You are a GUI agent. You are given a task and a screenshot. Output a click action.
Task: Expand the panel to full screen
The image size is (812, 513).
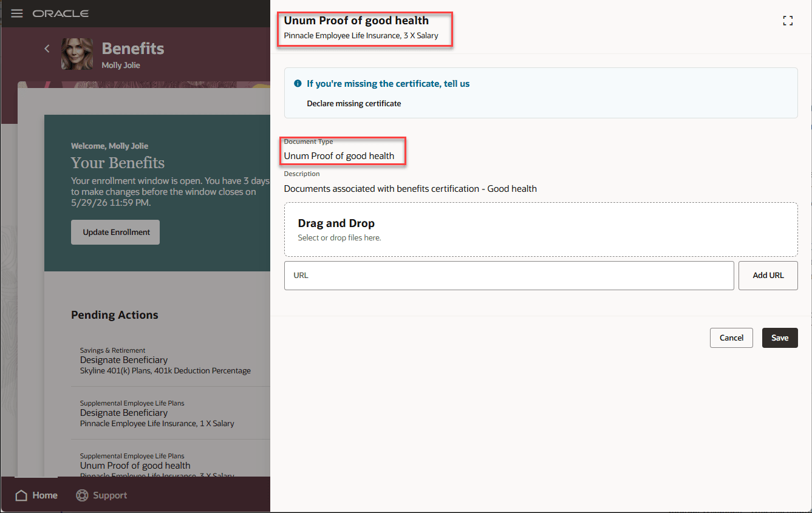788,21
